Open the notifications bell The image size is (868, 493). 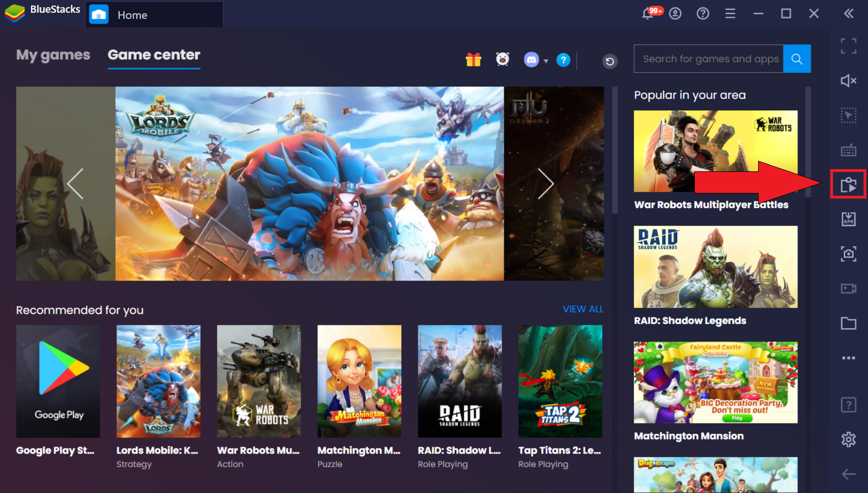pos(648,13)
